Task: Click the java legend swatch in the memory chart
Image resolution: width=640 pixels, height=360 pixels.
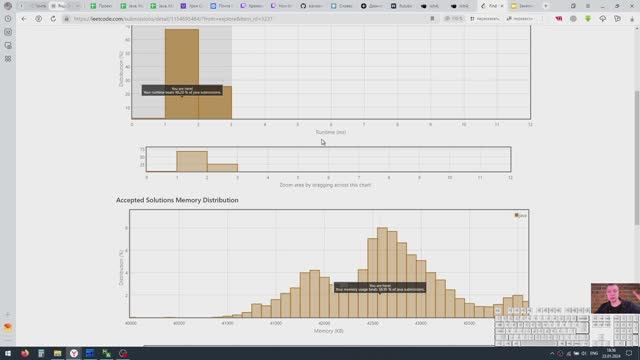Action: [516, 215]
